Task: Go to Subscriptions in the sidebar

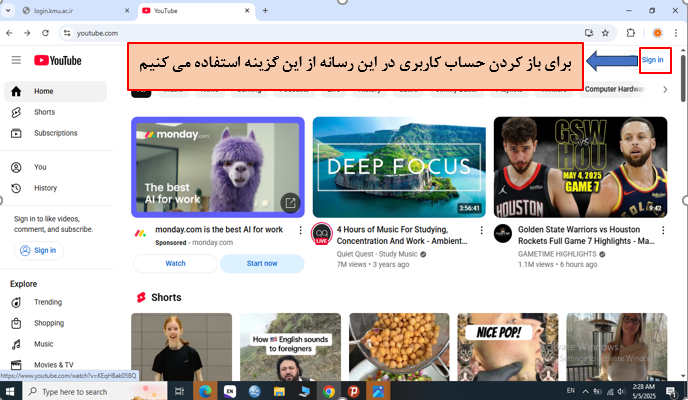Action: (55, 133)
